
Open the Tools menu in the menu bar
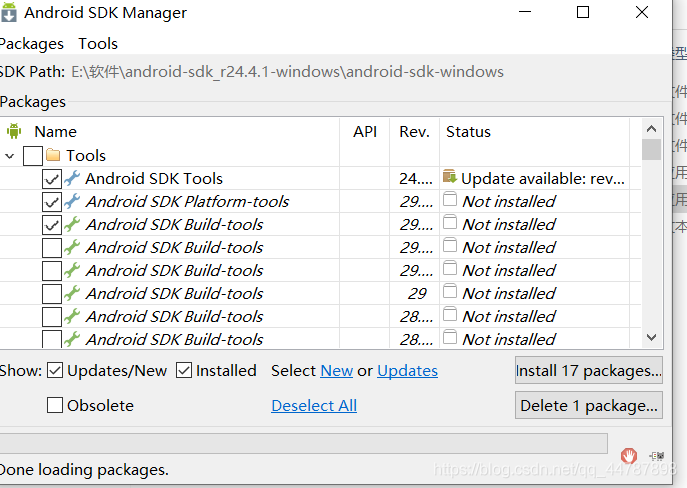click(x=98, y=44)
